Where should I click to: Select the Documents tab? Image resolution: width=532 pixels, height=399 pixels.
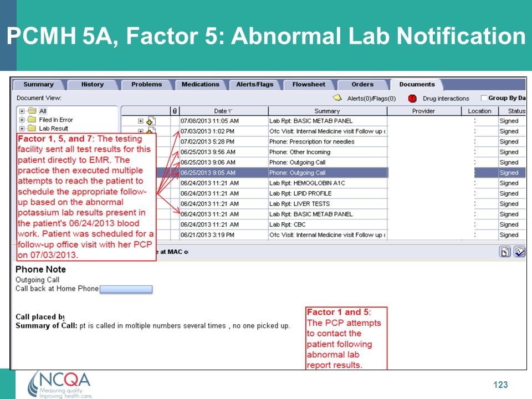pyautogui.click(x=417, y=84)
